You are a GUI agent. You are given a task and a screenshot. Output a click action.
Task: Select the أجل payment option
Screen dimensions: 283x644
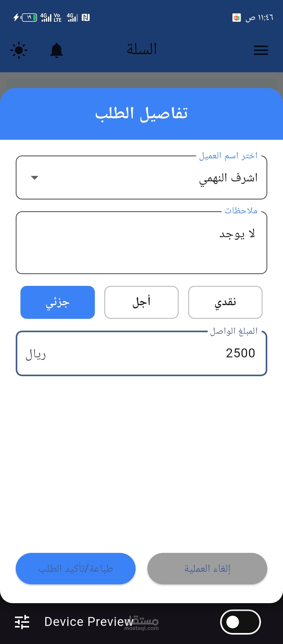(x=141, y=302)
